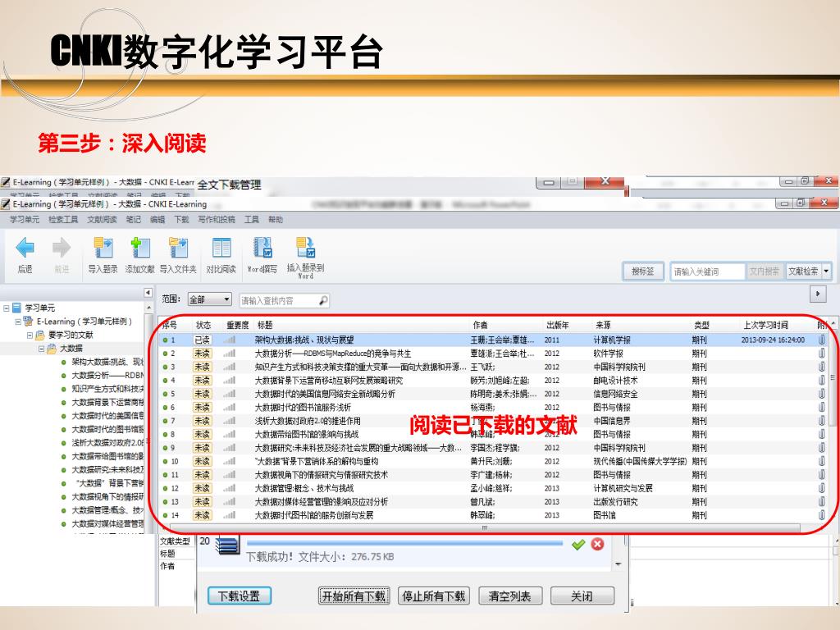Image resolution: width=840 pixels, height=630 pixels.
Task: Click importance bars icon for row 2
Action: click(230, 353)
